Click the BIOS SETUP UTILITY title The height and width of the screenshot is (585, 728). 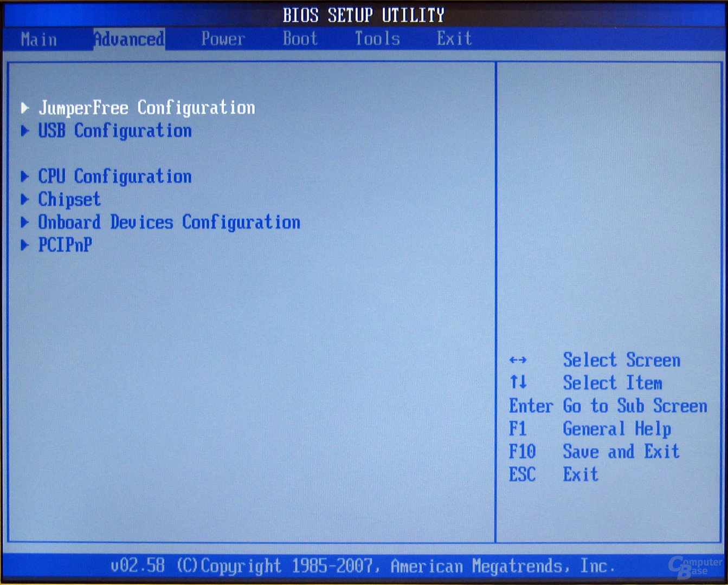coord(363,15)
